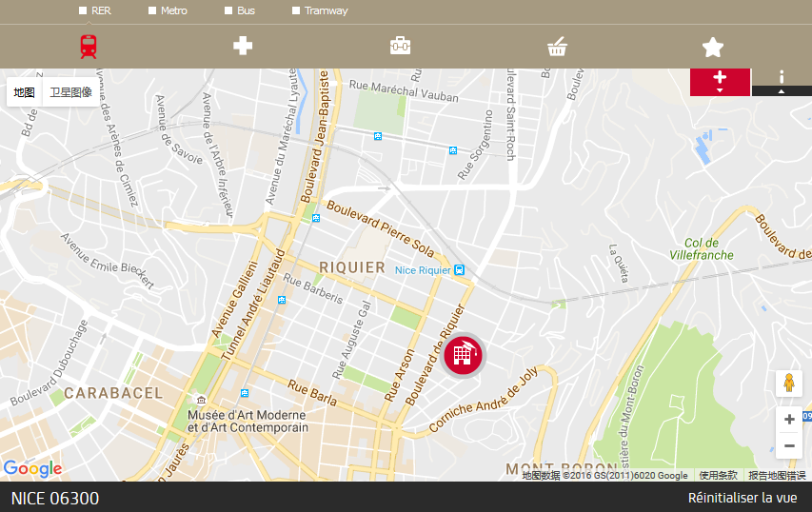812x512 pixels.
Task: Click tram stop icon near Rue Maréchal Vauban
Action: coord(378,136)
